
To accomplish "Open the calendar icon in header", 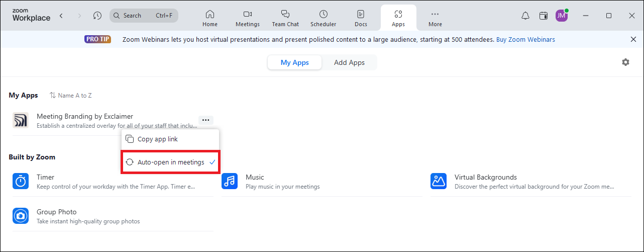I will pyautogui.click(x=543, y=16).
